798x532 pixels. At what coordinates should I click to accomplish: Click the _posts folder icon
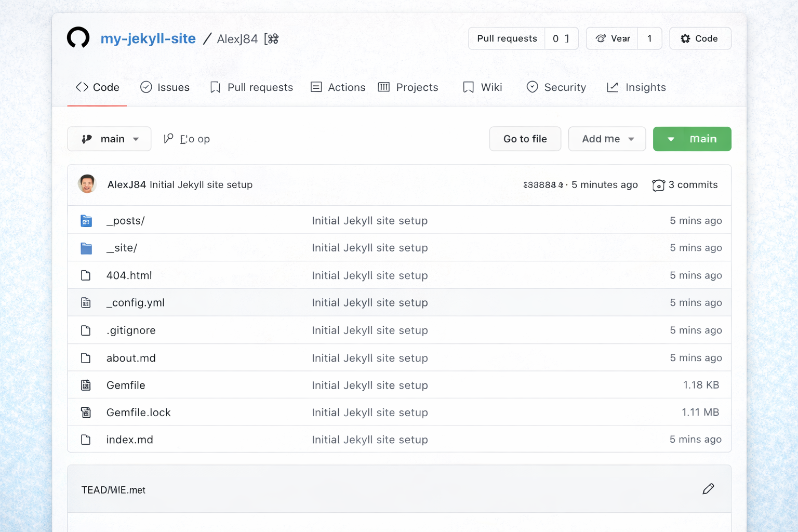pyautogui.click(x=86, y=220)
